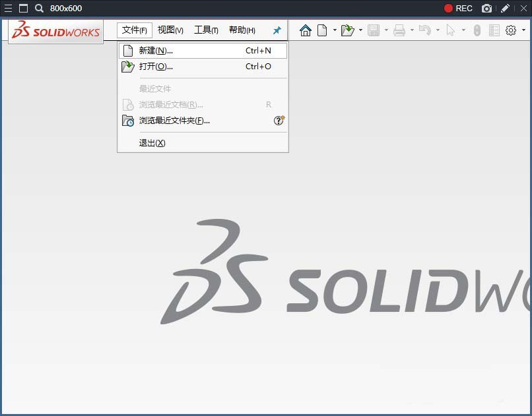This screenshot has width=532, height=416.
Task: Start recording with the REC button
Action: click(458, 8)
